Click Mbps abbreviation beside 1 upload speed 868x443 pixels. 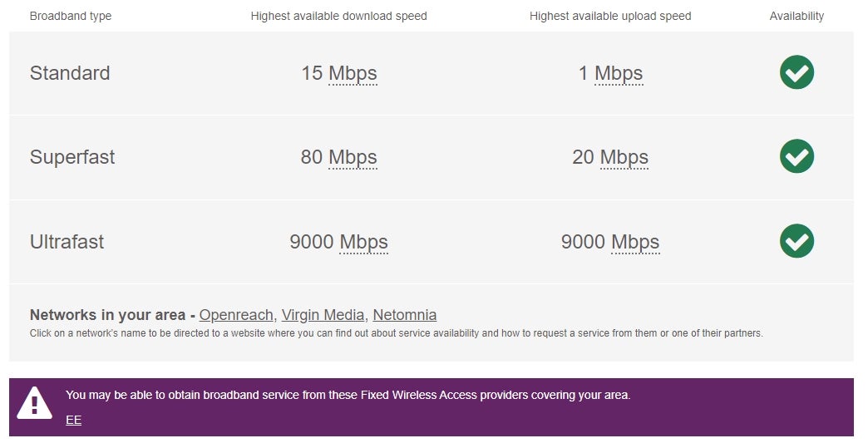[619, 74]
